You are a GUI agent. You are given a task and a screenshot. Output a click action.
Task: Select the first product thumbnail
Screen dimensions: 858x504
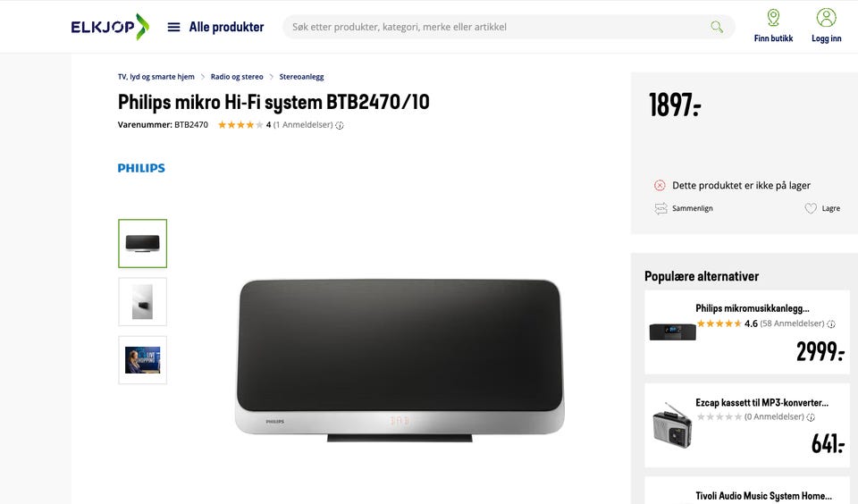pyautogui.click(x=143, y=244)
